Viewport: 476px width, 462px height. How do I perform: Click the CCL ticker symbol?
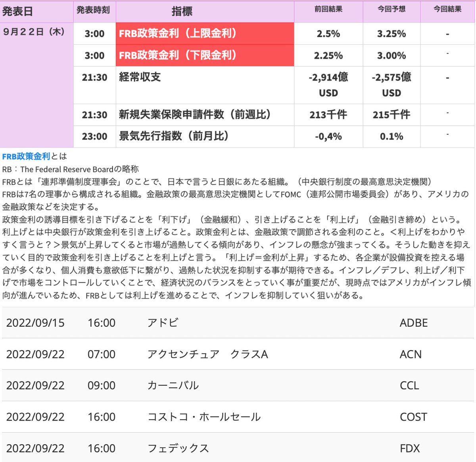click(409, 385)
